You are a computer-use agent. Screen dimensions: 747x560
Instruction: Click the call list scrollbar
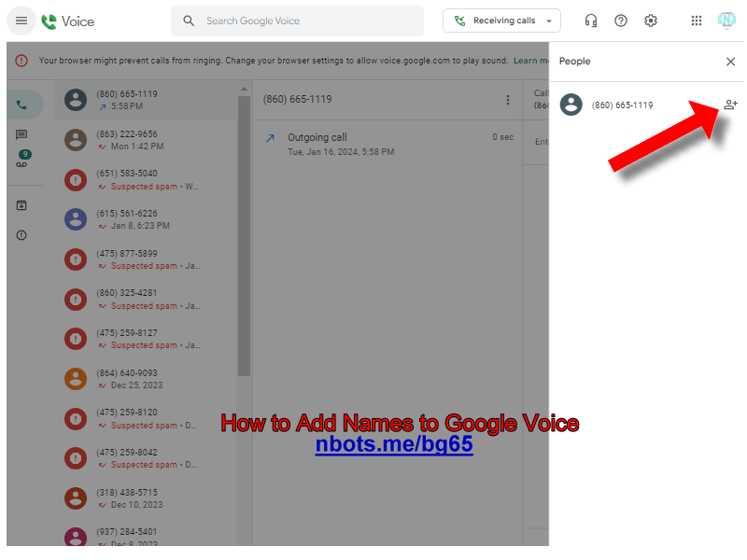point(244,236)
